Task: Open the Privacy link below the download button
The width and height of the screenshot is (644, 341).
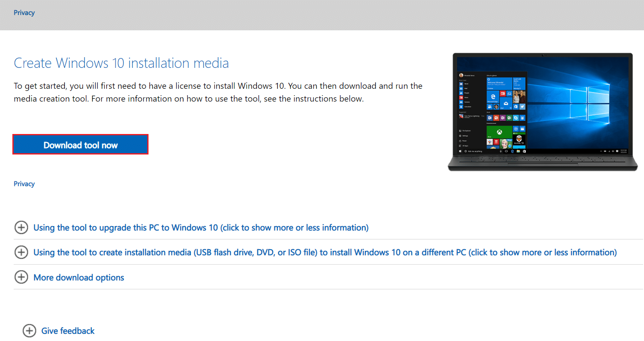Action: point(24,184)
